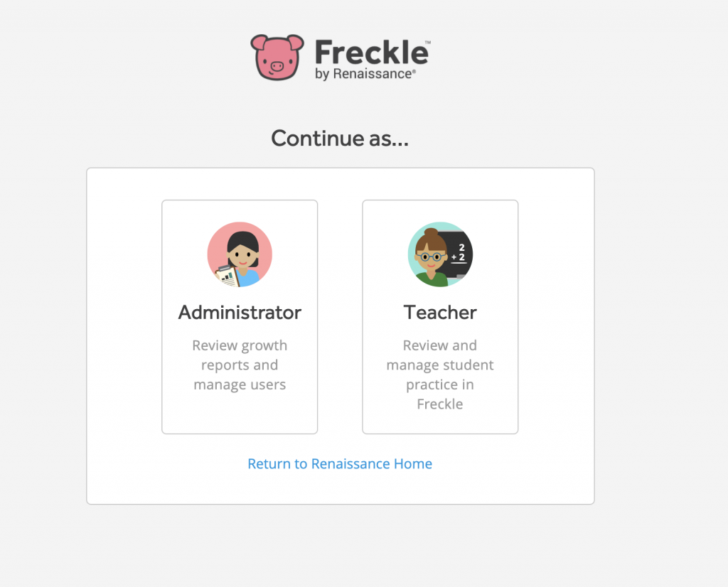This screenshot has height=587, width=728.
Task: Click the Teacher heading text
Action: click(x=440, y=312)
